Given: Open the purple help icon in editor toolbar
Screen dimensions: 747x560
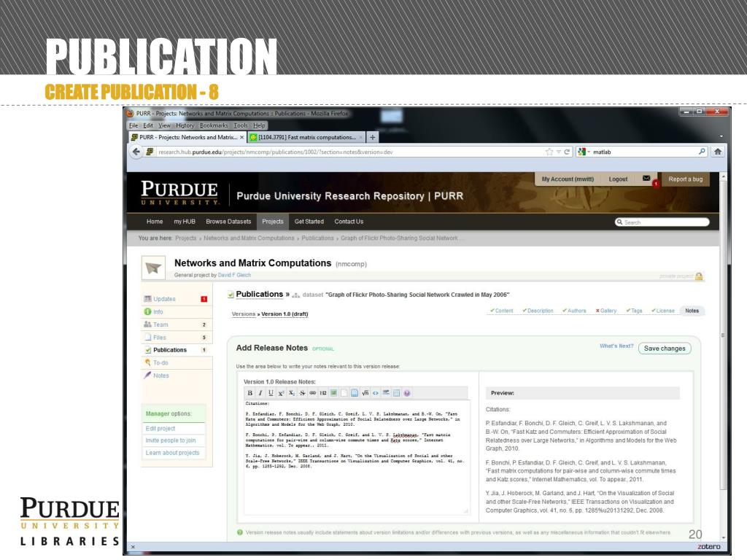Looking at the screenshot, I should [x=407, y=393].
